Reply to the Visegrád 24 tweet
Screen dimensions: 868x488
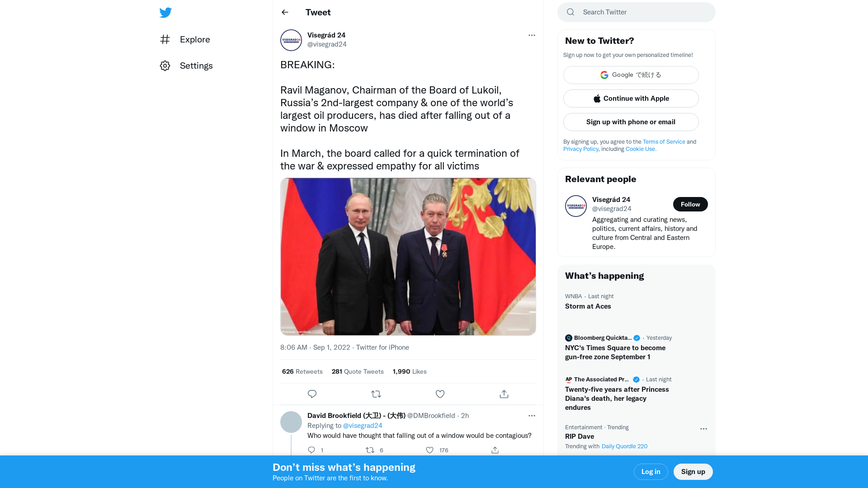click(312, 394)
